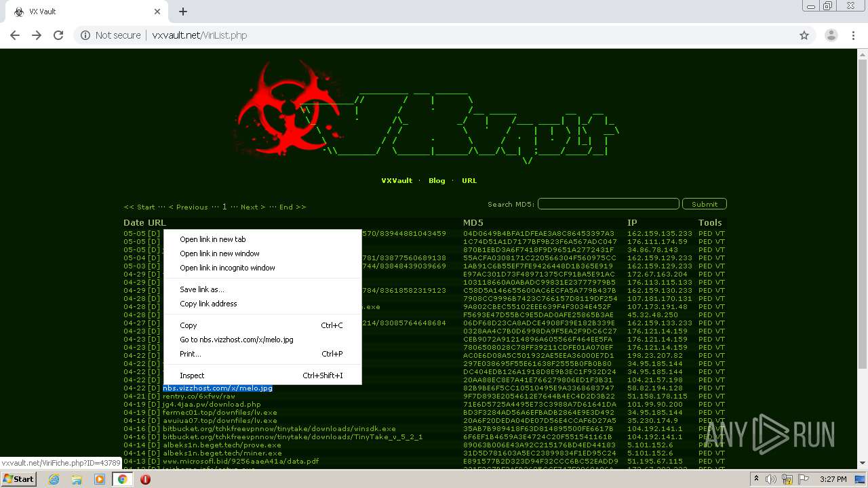The height and width of the screenshot is (488, 868).
Task: Open highlighted nbs.vizzhost.com/x/melo.jpg link
Action: pyautogui.click(x=218, y=388)
